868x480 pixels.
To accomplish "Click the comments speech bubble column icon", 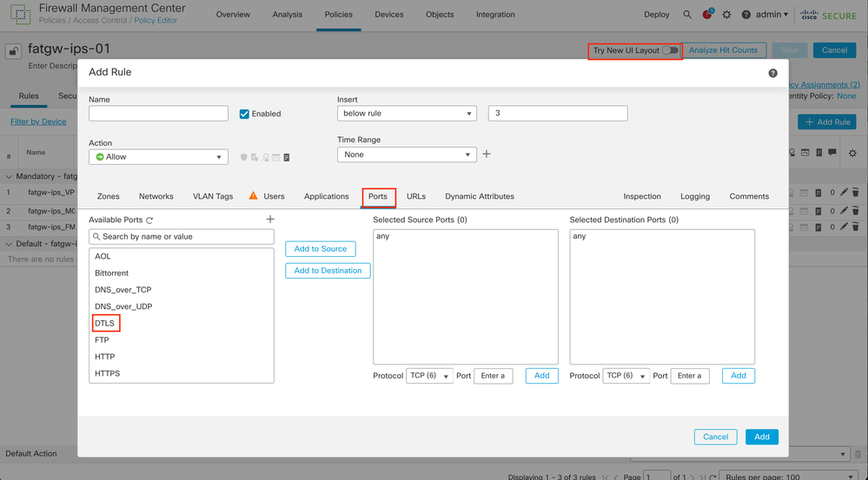I will coord(832,152).
